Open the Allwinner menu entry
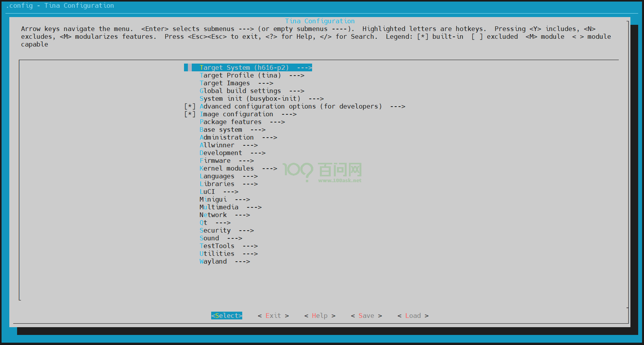Viewport: 644px width, 345px height. [x=217, y=145]
